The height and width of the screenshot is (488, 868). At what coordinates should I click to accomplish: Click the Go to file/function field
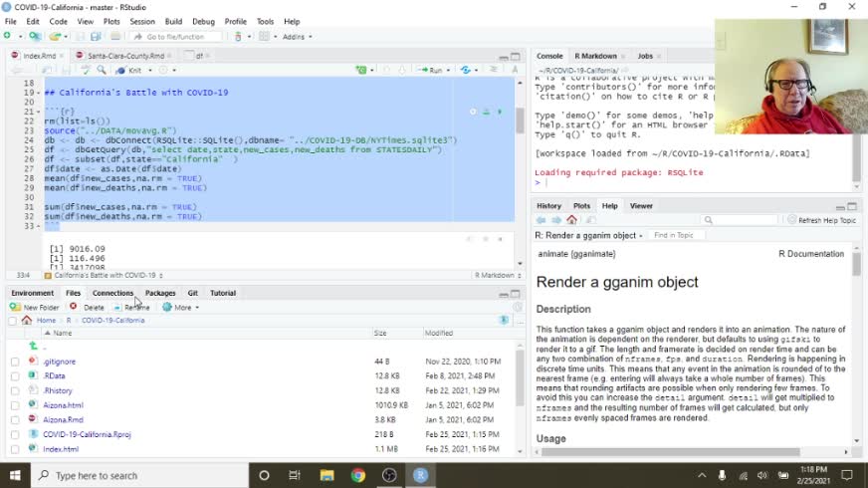pyautogui.click(x=176, y=37)
